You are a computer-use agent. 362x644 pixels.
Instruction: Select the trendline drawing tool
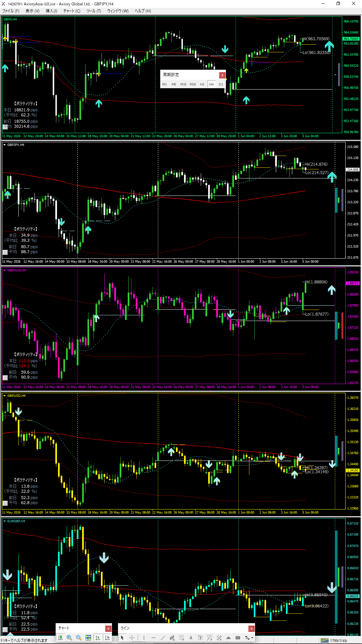pyautogui.click(x=163, y=638)
